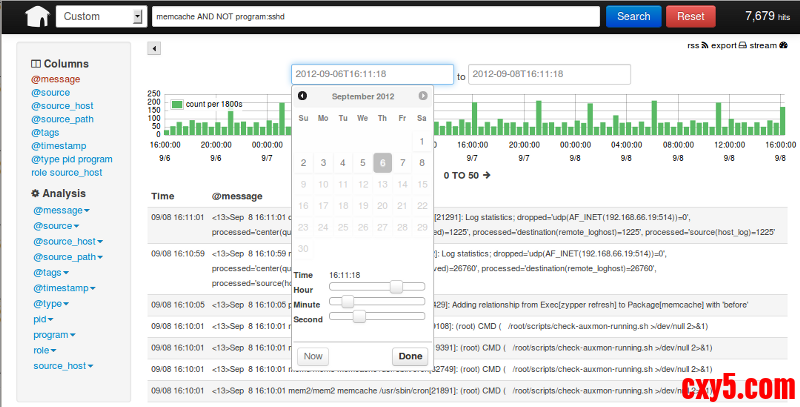Click next page arrow beside 0 TO 50
This screenshot has height=407, width=800.
(487, 175)
